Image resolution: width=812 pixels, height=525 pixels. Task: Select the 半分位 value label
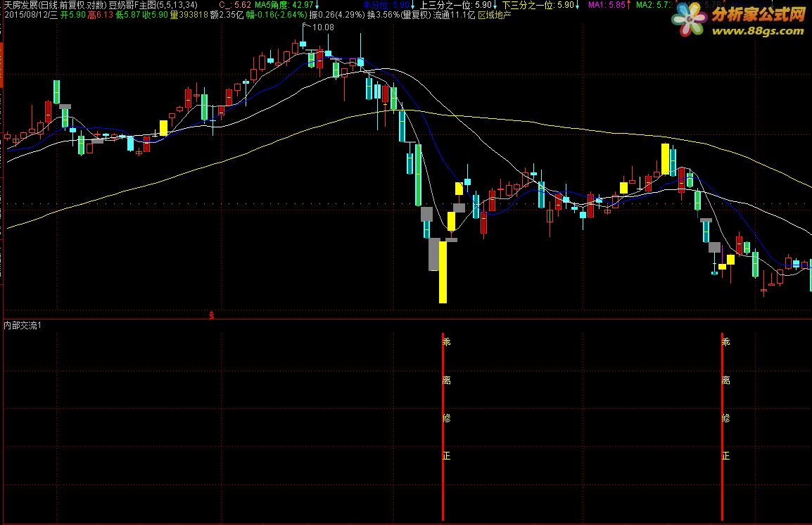tap(387, 5)
